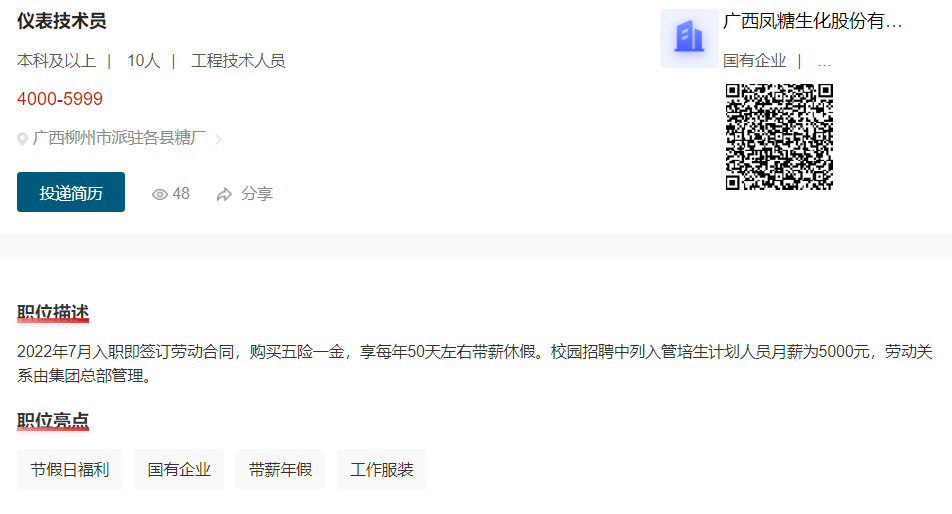Click the 工程技术人员 category text
Screen dimensions: 952x514
point(238,61)
